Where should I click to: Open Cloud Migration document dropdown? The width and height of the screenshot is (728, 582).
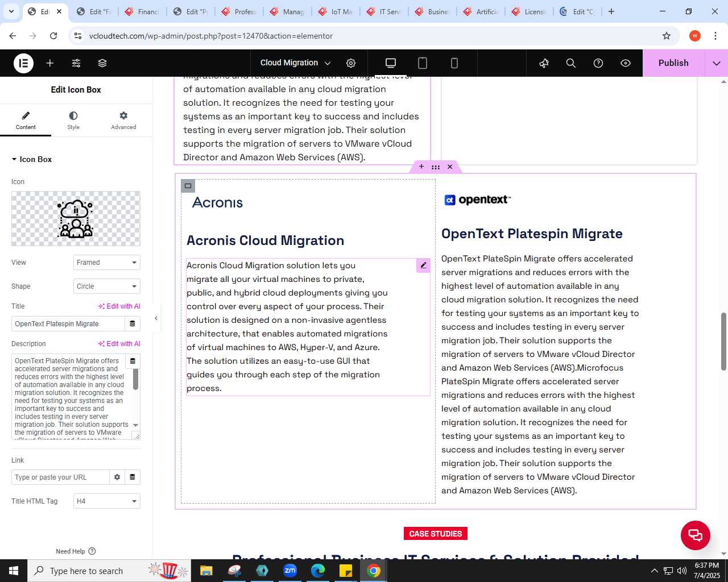295,63
